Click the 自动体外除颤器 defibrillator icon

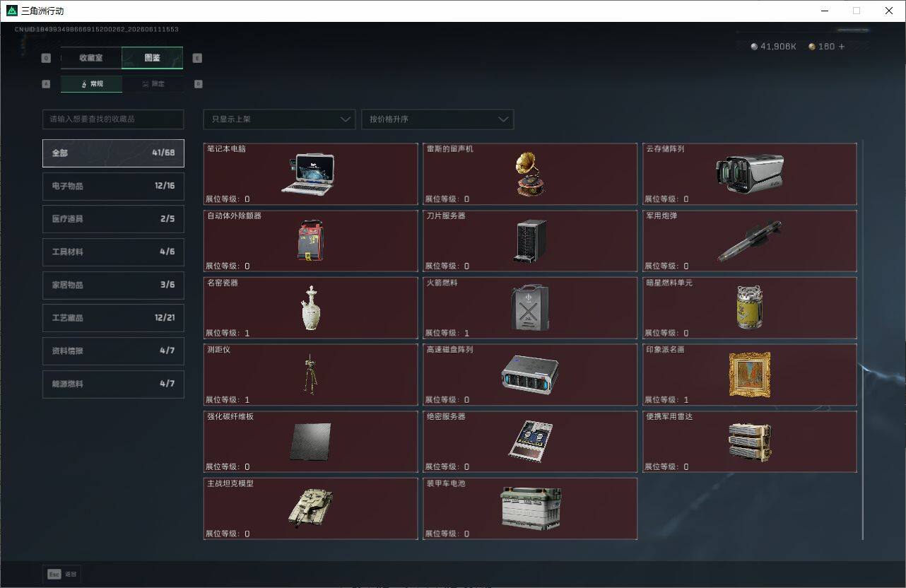310,240
